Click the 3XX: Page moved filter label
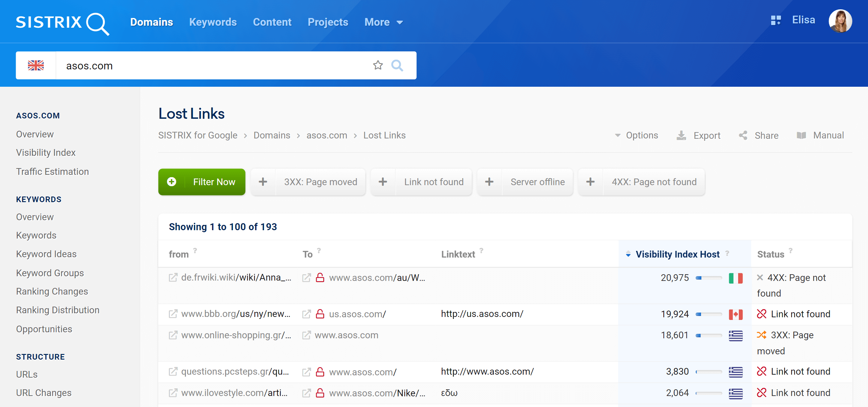This screenshot has width=868, height=407. coord(320,182)
